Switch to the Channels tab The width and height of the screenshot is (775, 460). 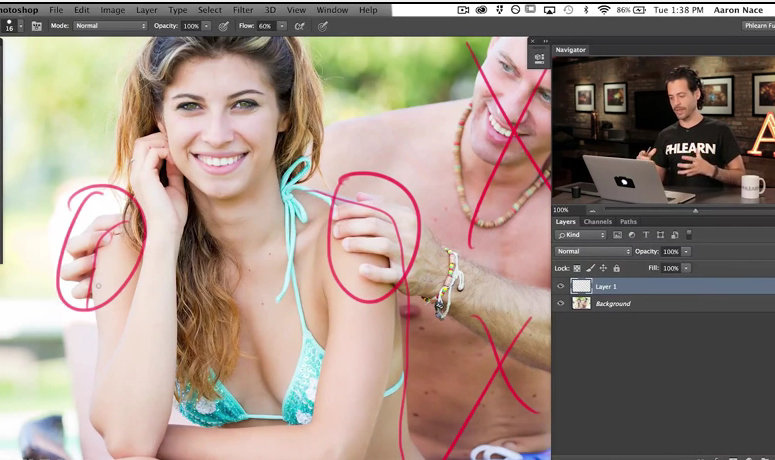coord(597,222)
